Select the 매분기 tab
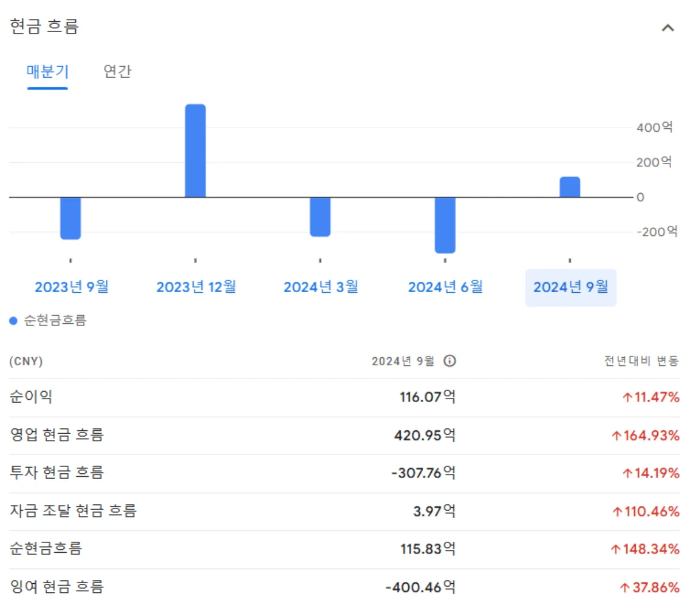 (x=47, y=71)
